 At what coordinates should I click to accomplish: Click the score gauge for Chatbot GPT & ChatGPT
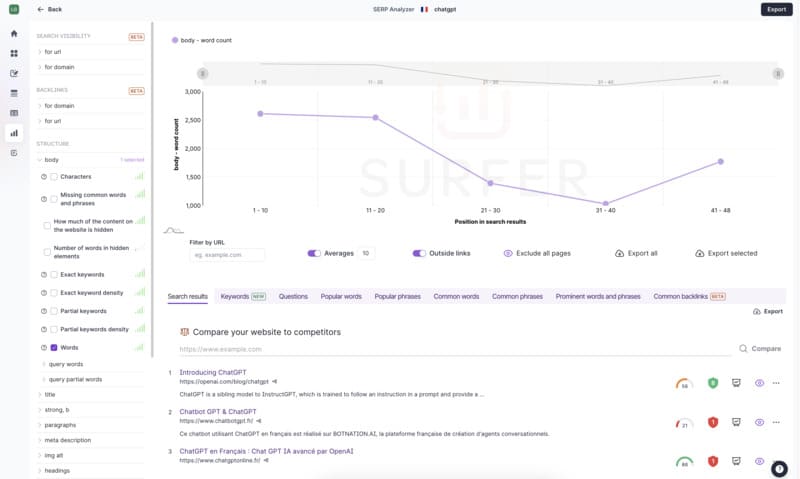pos(684,423)
